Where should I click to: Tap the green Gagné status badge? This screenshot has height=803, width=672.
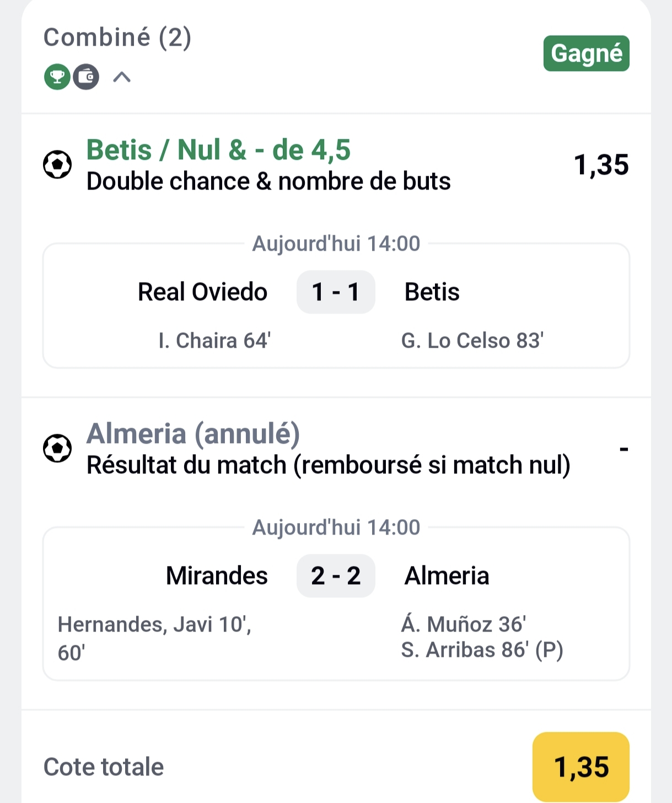[x=586, y=53]
